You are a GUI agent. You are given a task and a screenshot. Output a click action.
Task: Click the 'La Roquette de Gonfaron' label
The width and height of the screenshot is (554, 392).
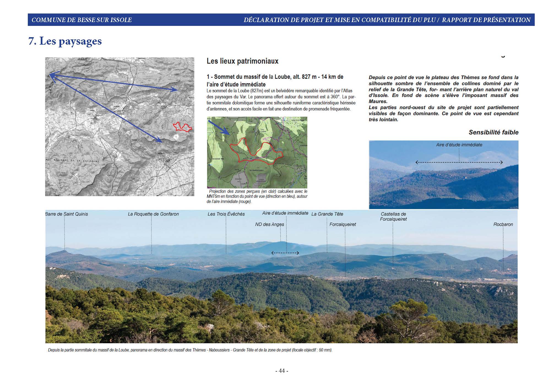(x=153, y=214)
